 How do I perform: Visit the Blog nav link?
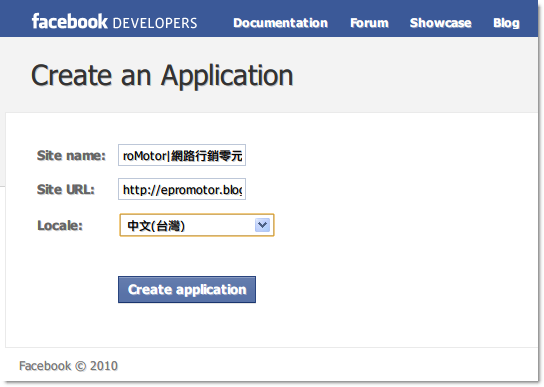coord(506,23)
